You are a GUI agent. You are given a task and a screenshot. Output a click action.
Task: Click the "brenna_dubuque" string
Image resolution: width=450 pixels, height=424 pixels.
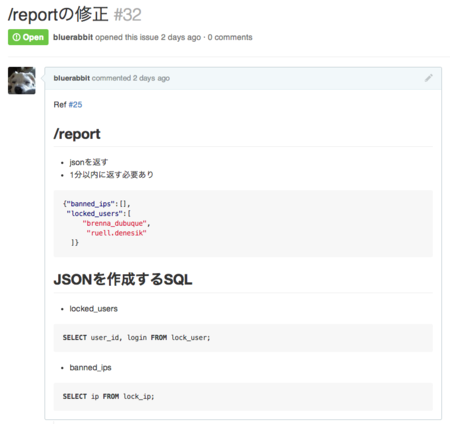[116, 223]
